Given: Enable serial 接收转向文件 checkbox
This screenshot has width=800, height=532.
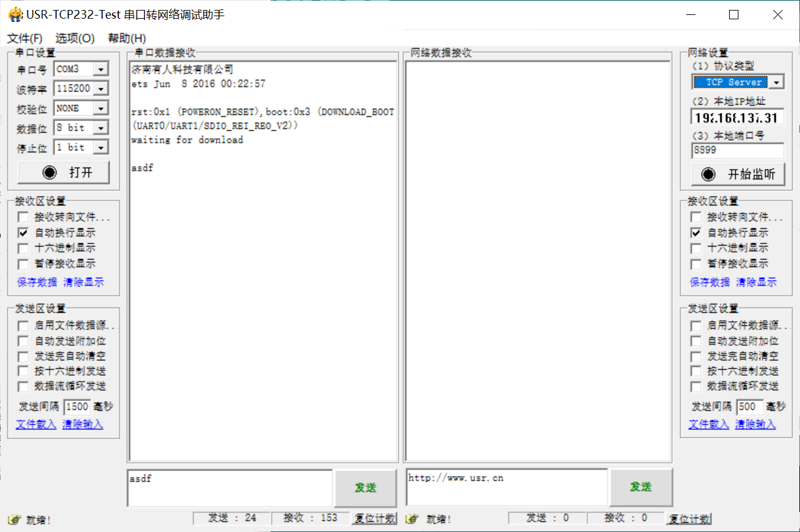Looking at the screenshot, I should 23,217.
